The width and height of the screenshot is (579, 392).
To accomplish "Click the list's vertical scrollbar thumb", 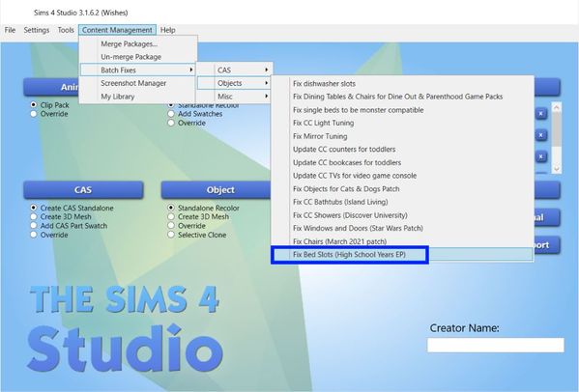I will [x=557, y=129].
